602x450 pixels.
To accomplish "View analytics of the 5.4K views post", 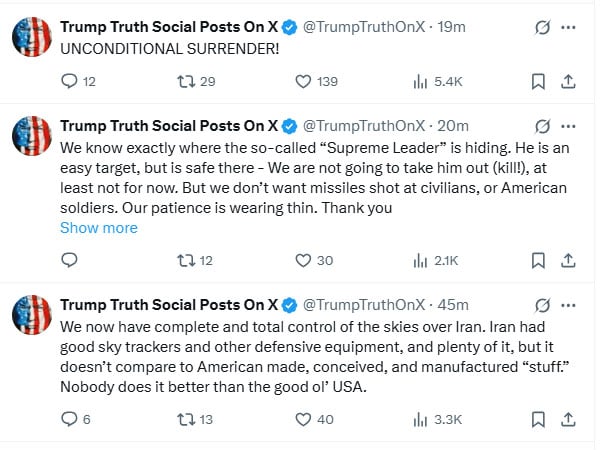I will [x=420, y=82].
